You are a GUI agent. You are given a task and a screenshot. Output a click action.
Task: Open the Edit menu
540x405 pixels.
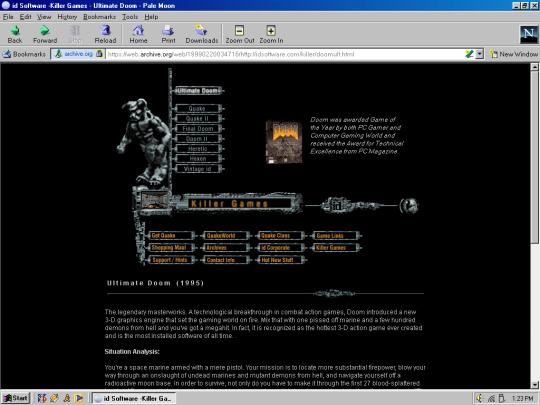25,17
